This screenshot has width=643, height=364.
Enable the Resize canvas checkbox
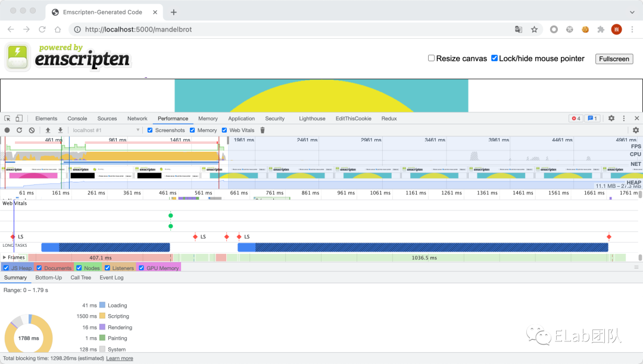click(431, 58)
